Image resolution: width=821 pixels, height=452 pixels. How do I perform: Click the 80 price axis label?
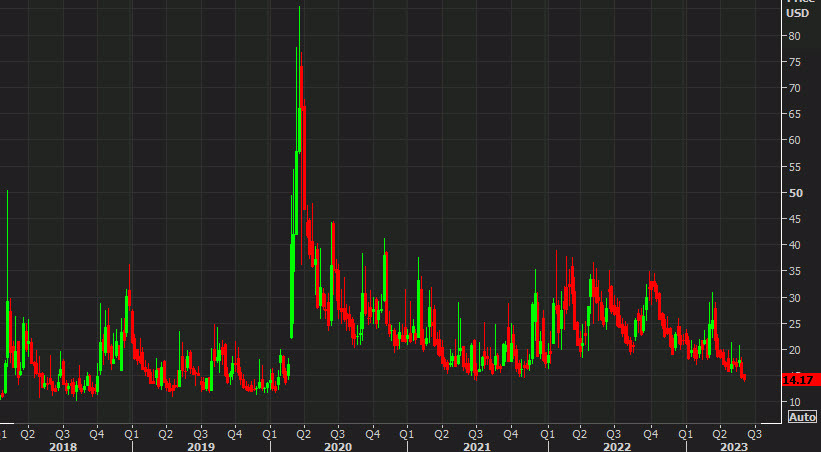[x=794, y=36]
